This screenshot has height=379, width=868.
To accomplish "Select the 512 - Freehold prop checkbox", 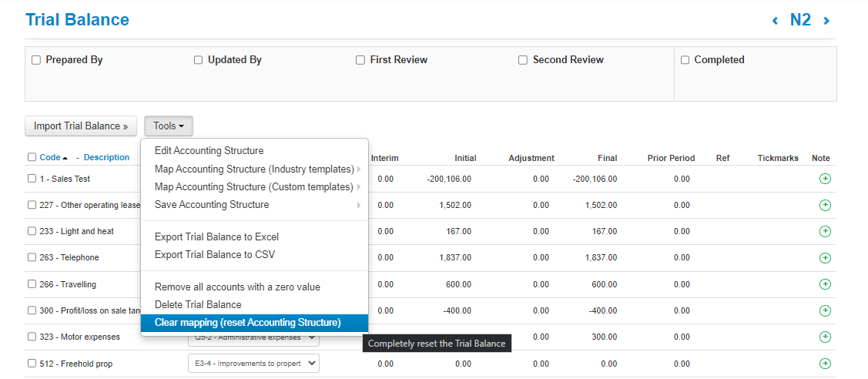I will [32, 364].
